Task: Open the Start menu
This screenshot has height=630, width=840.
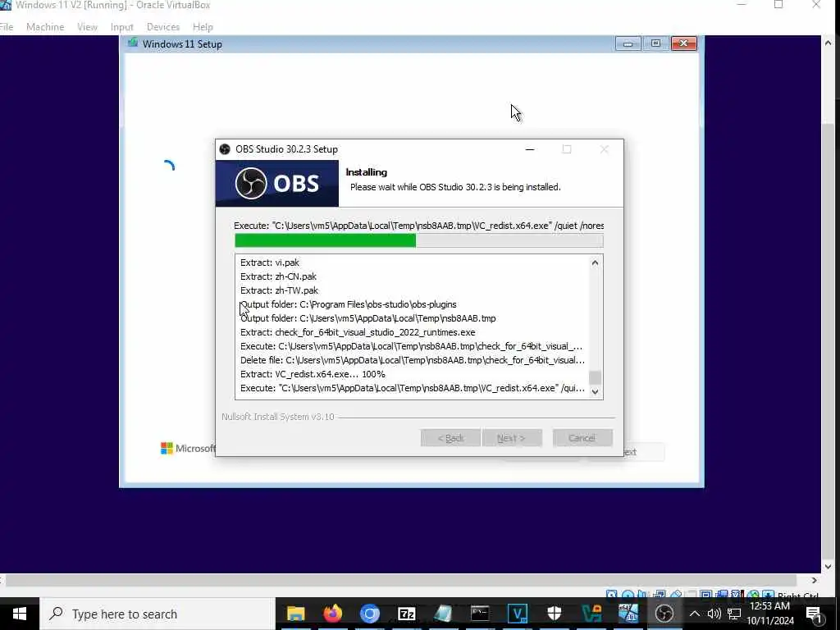Action: [x=20, y=614]
